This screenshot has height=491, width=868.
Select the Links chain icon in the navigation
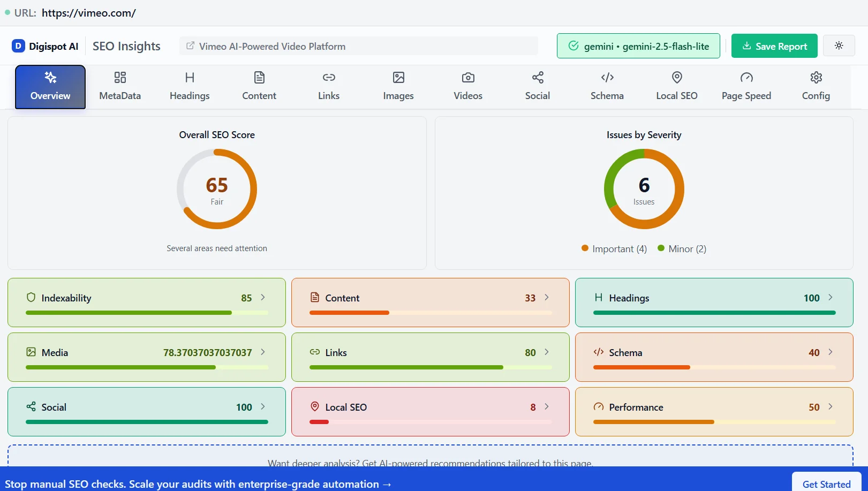(328, 78)
